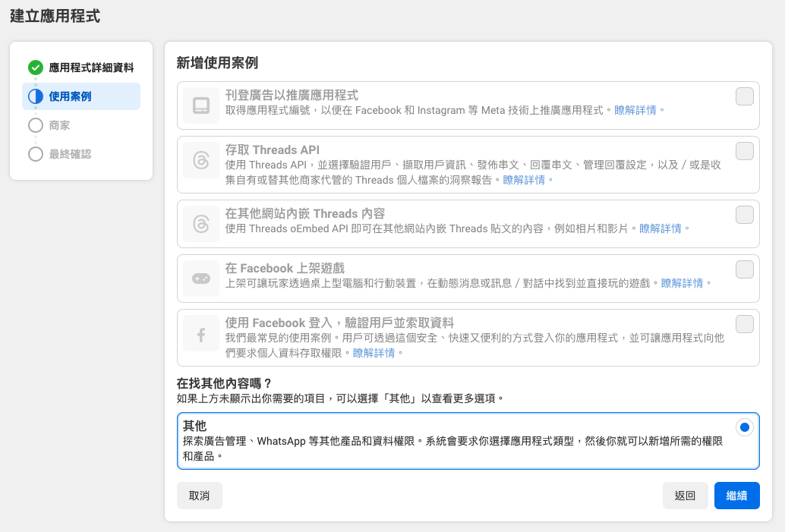
Task: Select 商家 step in the sidebar
Action: coord(59,125)
